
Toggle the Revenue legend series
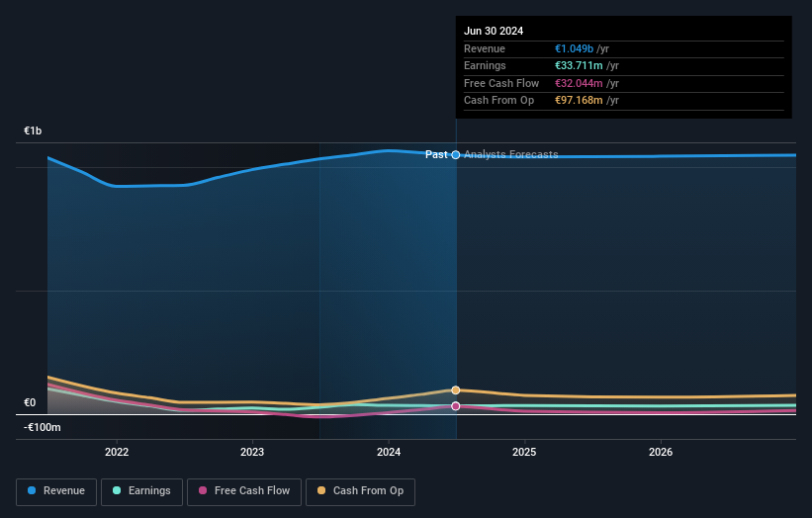(56, 491)
